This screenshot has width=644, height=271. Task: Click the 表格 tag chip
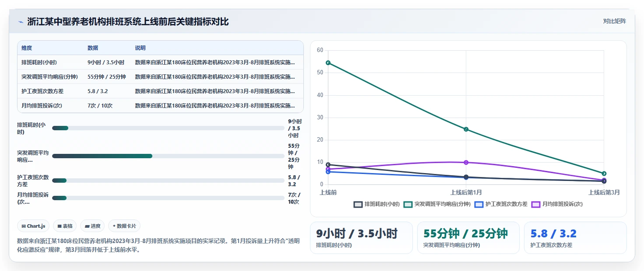(65, 226)
